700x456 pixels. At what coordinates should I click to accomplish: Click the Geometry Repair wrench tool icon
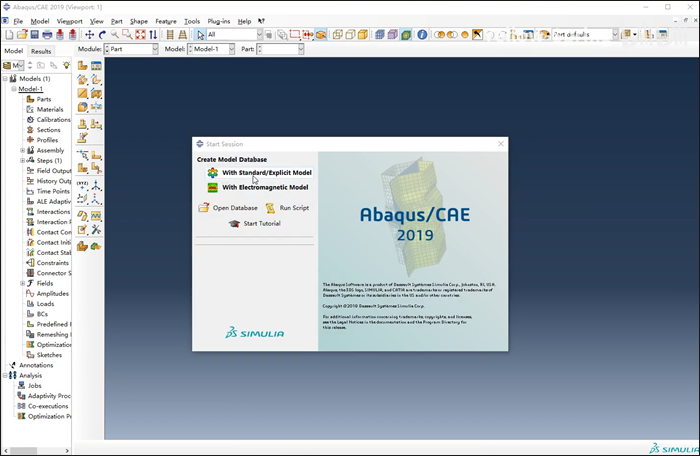point(96,230)
